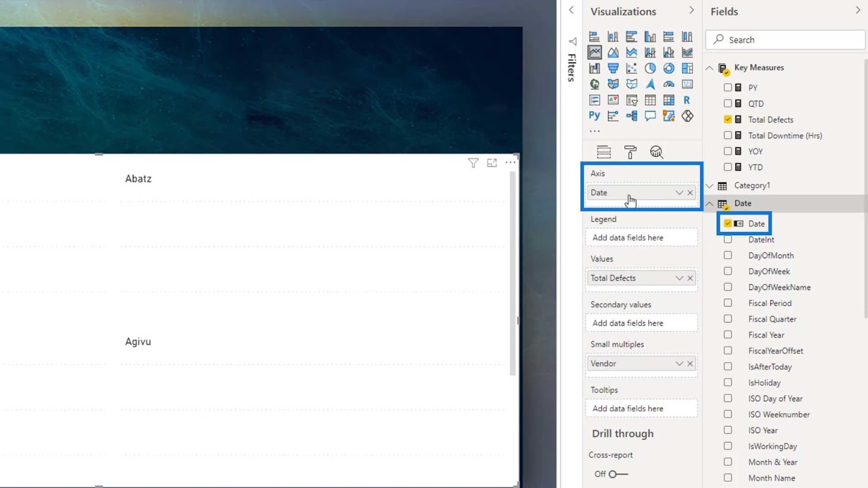This screenshot has height=488, width=868.
Task: Select the Q&A speech bubble visual
Action: (650, 115)
